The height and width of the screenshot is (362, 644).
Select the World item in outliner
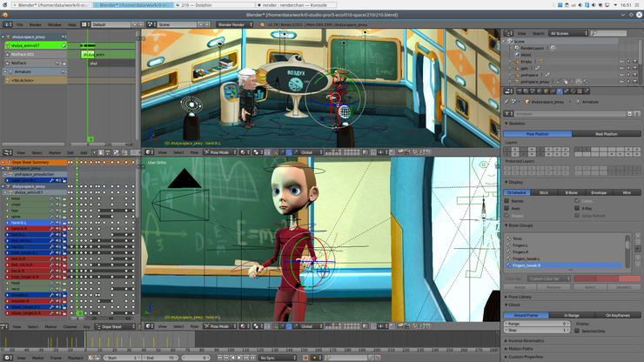point(526,55)
